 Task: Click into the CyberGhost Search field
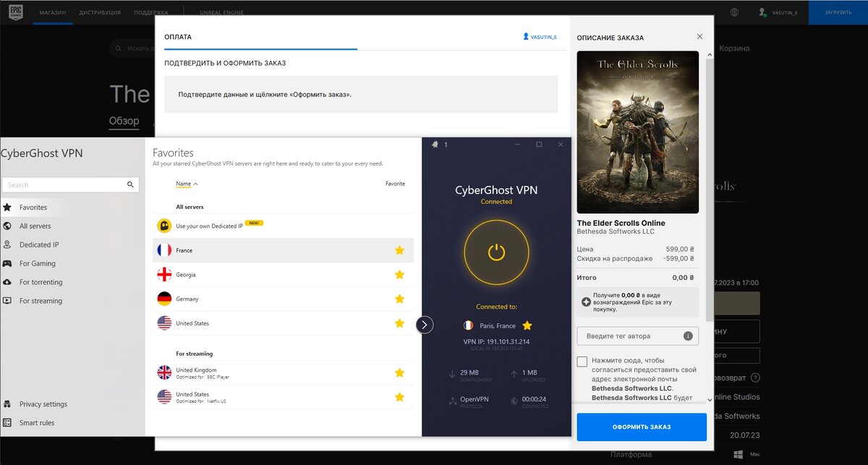[70, 184]
